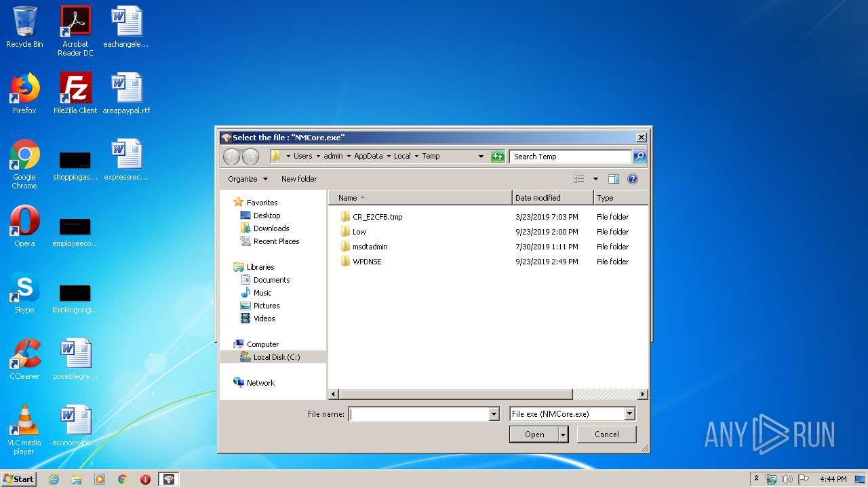868x488 pixels.
Task: Select Downloads under Favorites
Action: pyautogui.click(x=264, y=228)
